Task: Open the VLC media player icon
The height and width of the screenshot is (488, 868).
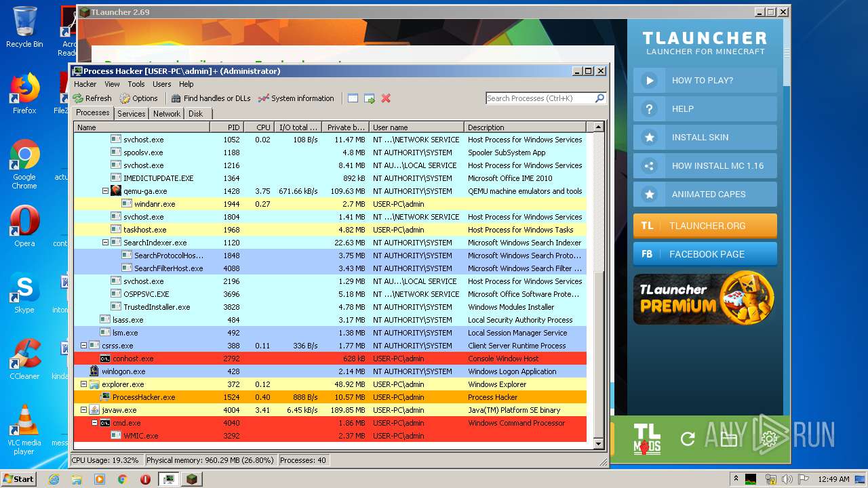Action: click(24, 429)
